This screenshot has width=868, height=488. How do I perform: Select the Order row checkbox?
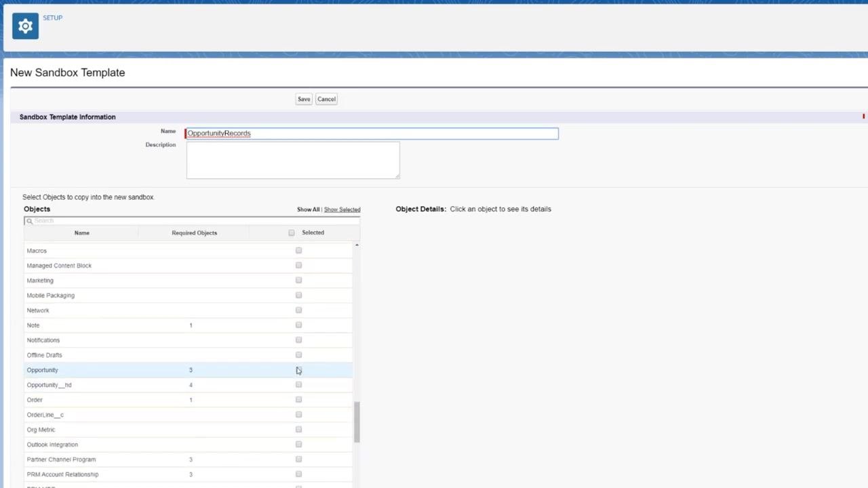tap(298, 399)
